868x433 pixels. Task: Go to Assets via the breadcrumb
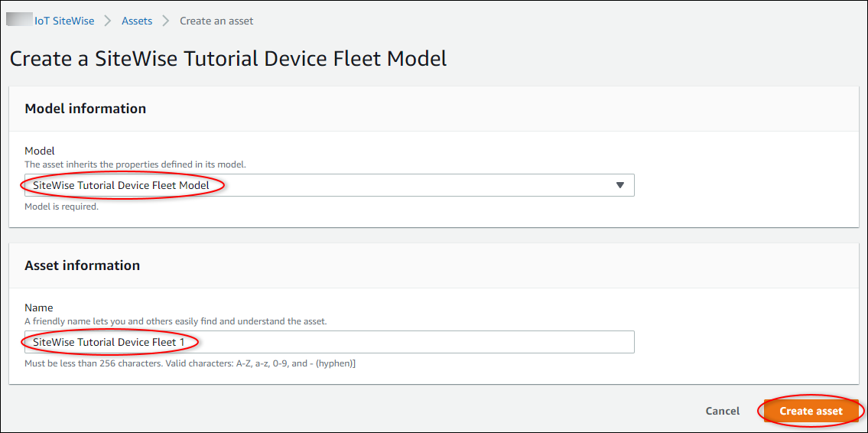pyautogui.click(x=137, y=21)
